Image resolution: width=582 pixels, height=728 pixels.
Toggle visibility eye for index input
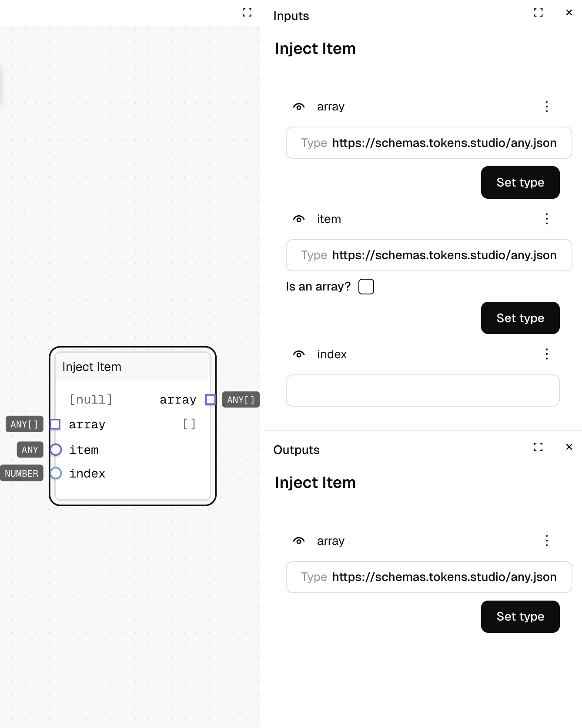(299, 354)
